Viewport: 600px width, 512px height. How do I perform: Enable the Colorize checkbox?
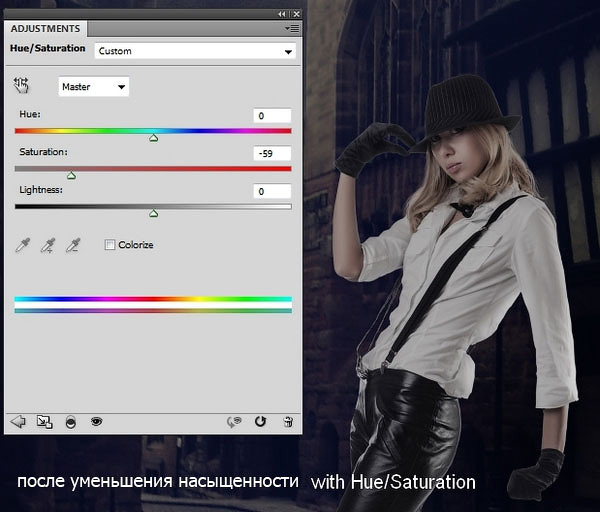pyautogui.click(x=110, y=245)
